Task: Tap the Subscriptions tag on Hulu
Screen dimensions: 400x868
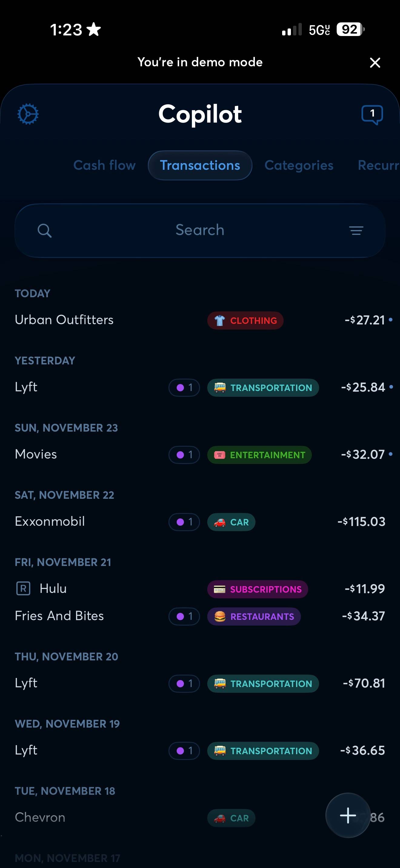Action: coord(258,589)
